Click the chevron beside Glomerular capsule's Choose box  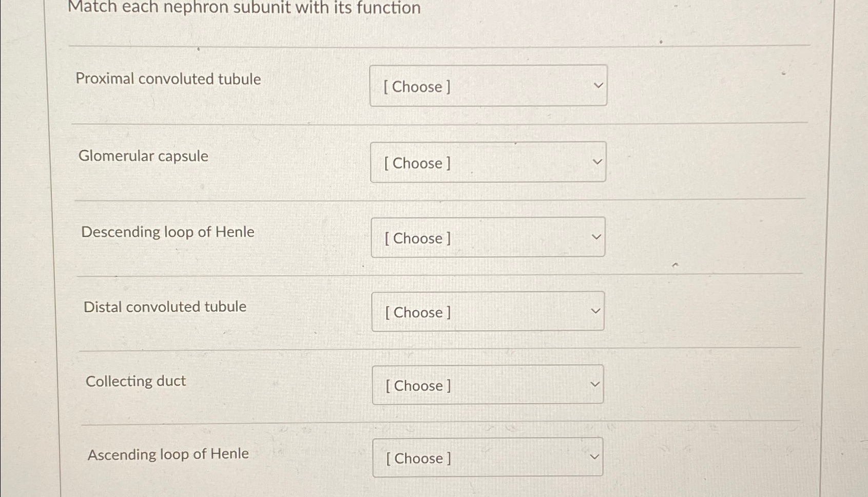tap(596, 161)
